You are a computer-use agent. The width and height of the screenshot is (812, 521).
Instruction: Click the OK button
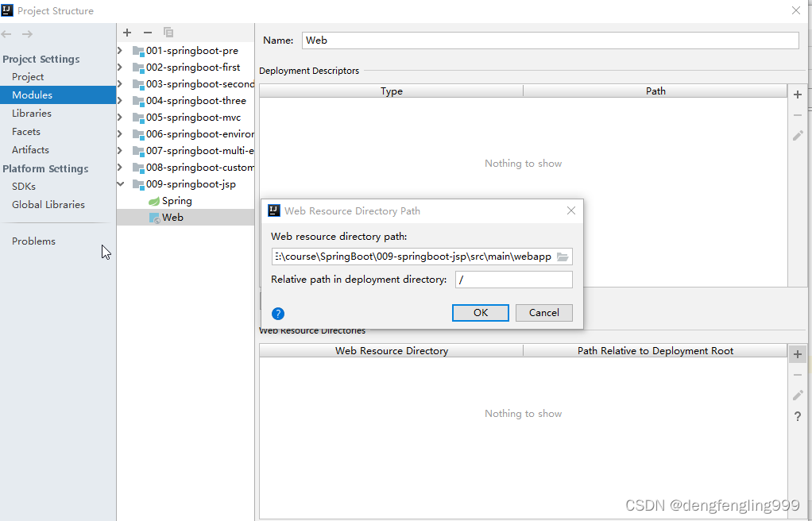(x=480, y=313)
